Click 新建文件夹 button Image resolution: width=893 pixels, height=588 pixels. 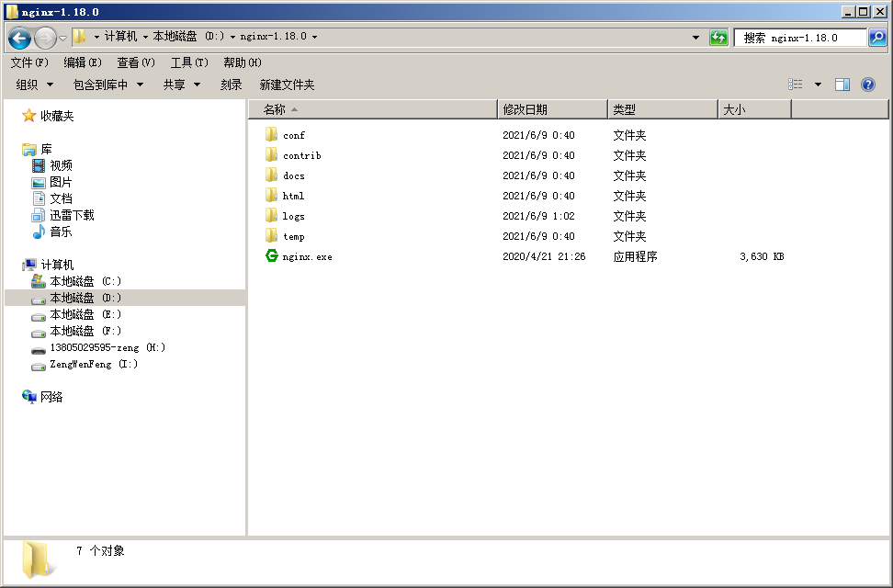tap(287, 85)
